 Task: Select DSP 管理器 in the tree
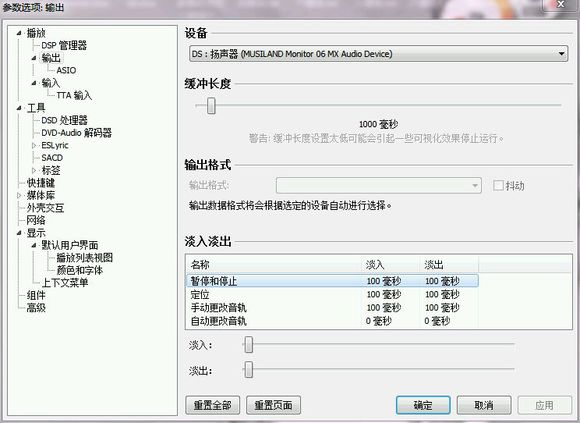pyautogui.click(x=64, y=45)
